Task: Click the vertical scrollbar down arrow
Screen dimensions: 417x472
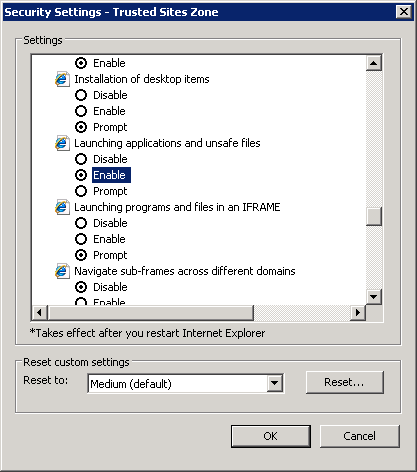Action: click(x=374, y=296)
